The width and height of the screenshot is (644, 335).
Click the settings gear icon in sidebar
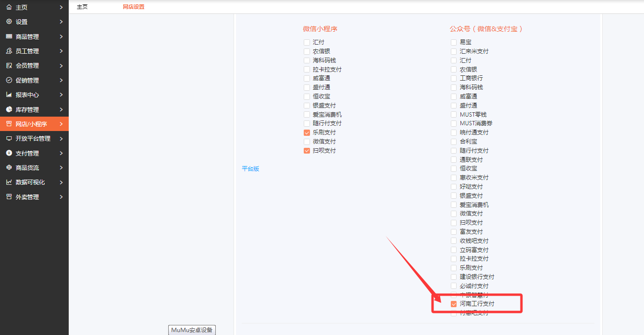tap(9, 22)
